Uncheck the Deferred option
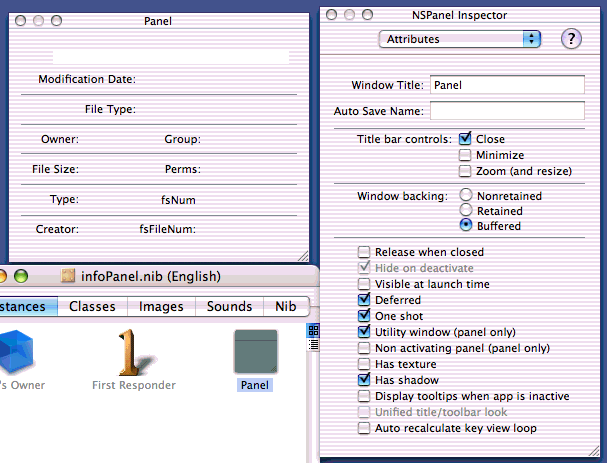This screenshot has width=607, height=463. tap(365, 300)
